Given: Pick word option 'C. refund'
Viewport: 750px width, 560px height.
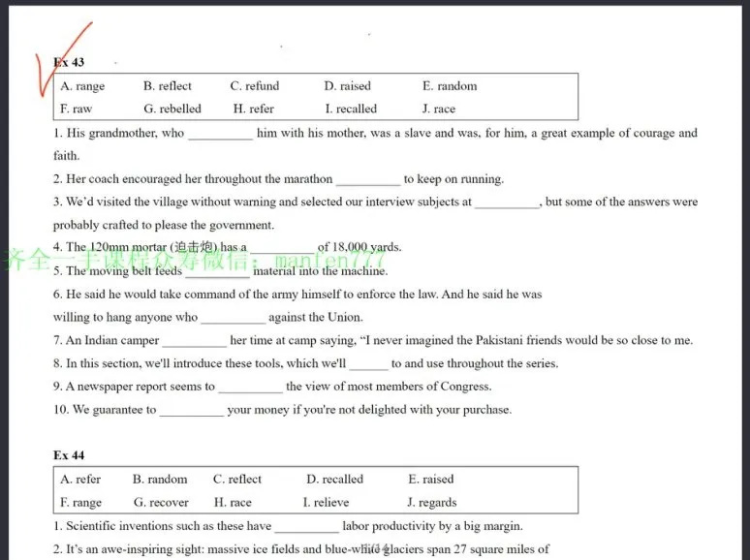Looking at the screenshot, I should pos(255,86).
